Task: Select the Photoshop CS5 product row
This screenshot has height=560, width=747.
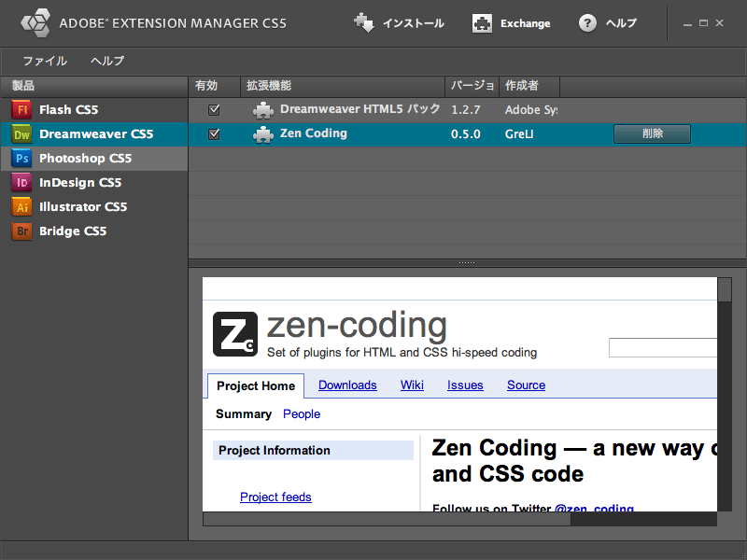Action: 94,158
